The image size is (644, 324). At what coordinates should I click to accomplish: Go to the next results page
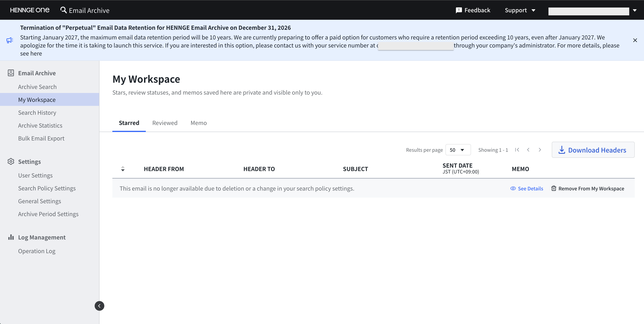click(x=540, y=150)
